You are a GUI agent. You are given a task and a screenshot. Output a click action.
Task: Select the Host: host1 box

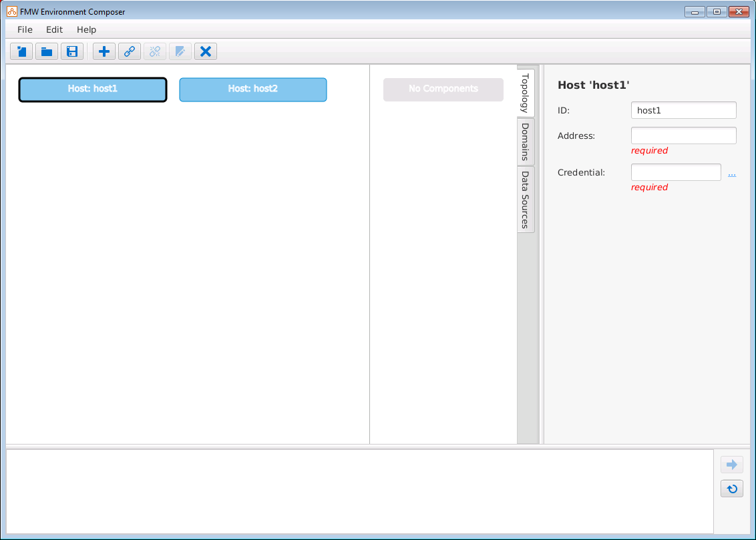pos(93,89)
